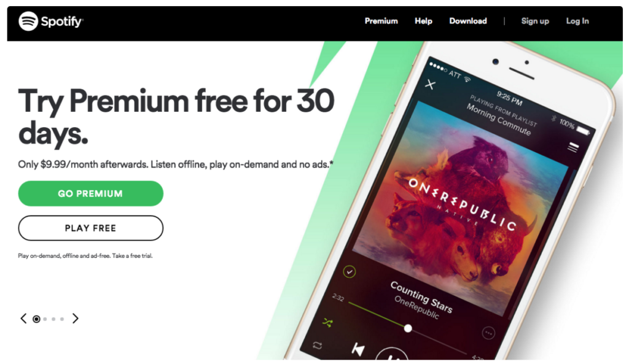The height and width of the screenshot is (364, 629).
Task: Go to the next carousel slide arrow
Action: point(75,319)
